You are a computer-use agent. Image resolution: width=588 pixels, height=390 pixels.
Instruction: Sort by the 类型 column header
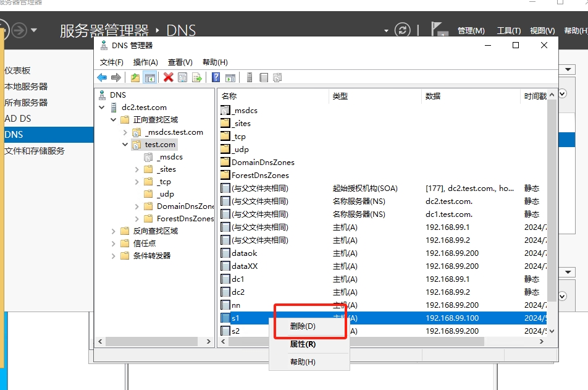375,96
